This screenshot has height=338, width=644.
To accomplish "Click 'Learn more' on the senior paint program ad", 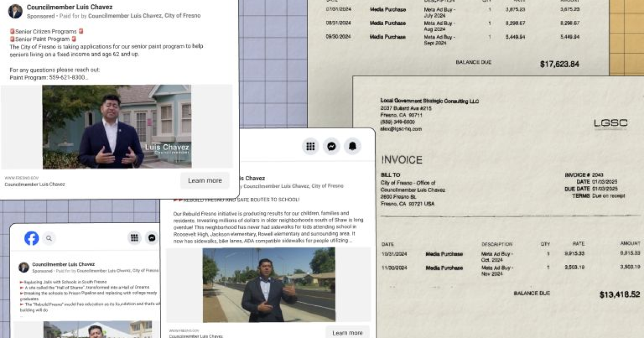I will tap(204, 180).
